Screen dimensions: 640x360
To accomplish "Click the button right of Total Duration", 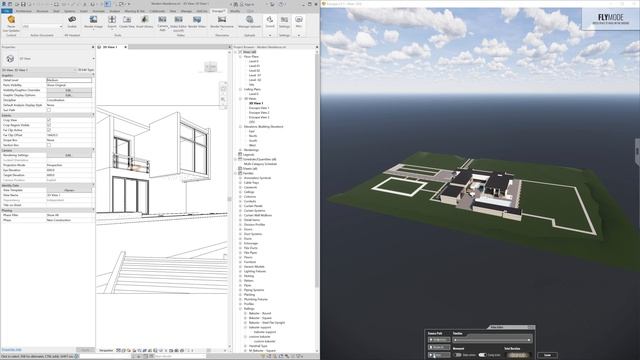I will [x=547, y=355].
